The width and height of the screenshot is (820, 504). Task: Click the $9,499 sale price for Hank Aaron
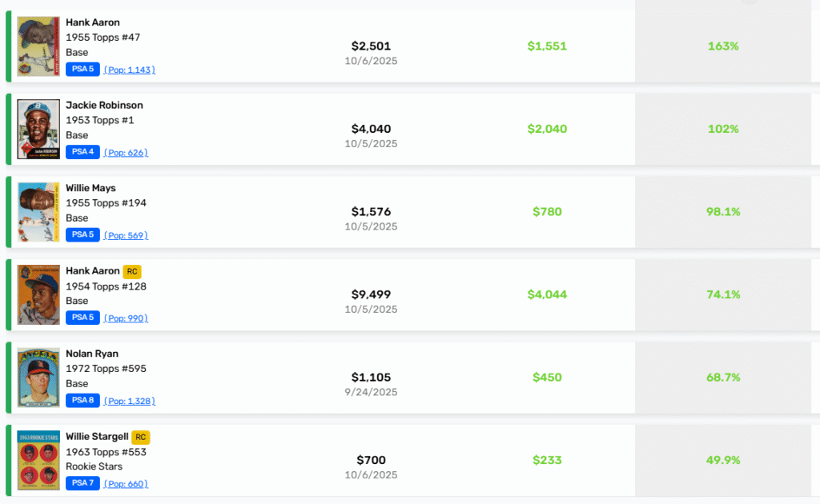[x=371, y=294]
